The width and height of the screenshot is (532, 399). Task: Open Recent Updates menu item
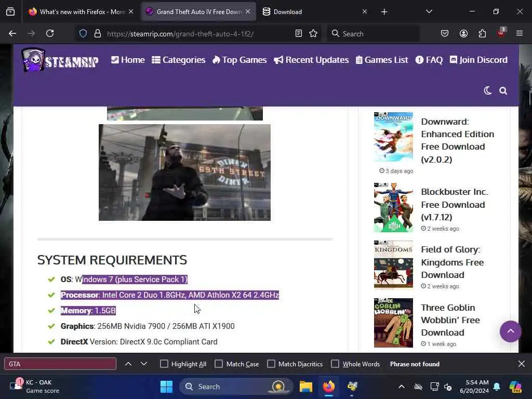coord(311,60)
